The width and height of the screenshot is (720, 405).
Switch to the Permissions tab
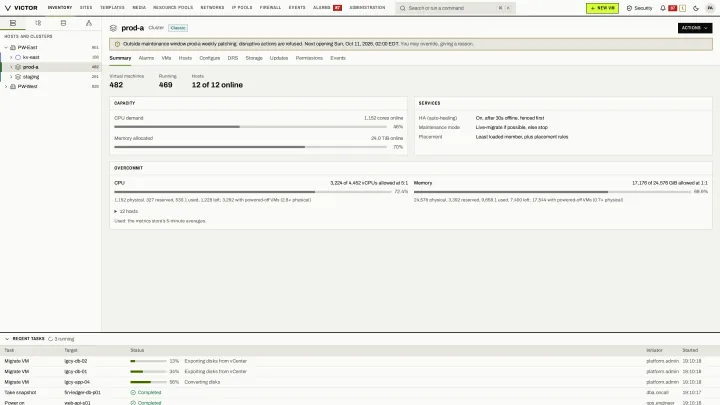[309, 58]
